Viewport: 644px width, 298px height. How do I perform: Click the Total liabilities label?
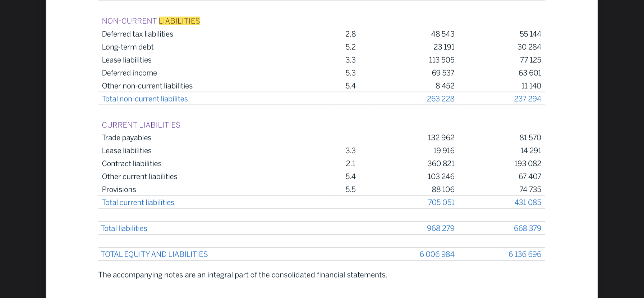coord(124,228)
